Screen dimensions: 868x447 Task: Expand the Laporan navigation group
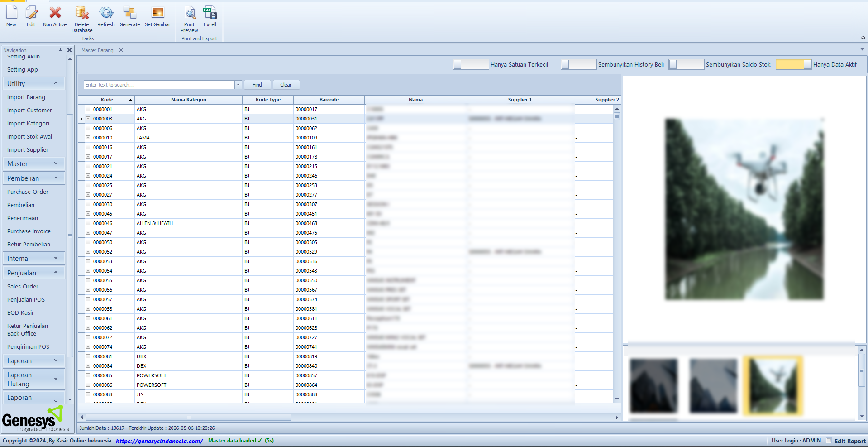(x=34, y=360)
